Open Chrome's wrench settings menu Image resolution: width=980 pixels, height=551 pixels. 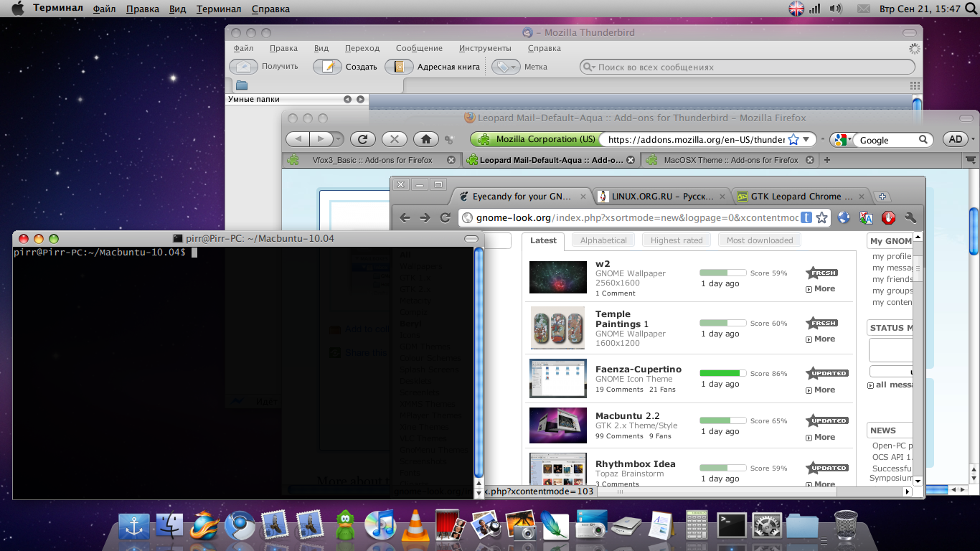tap(911, 217)
